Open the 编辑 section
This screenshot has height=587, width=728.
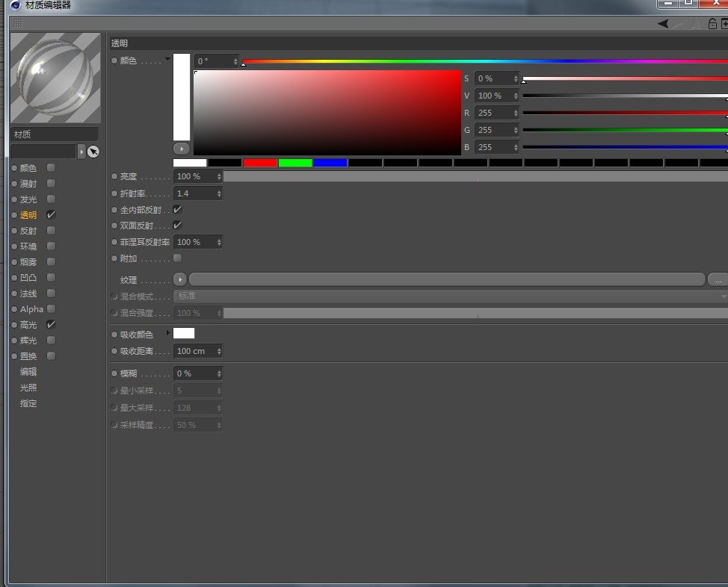click(28, 371)
